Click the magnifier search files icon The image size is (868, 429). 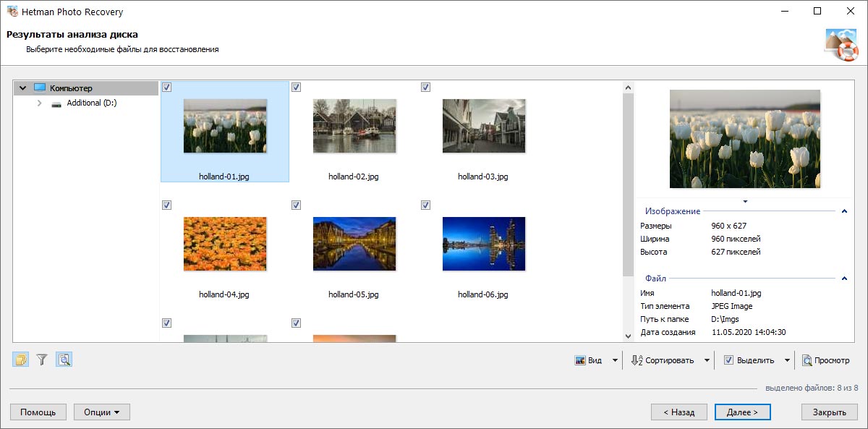pos(64,360)
